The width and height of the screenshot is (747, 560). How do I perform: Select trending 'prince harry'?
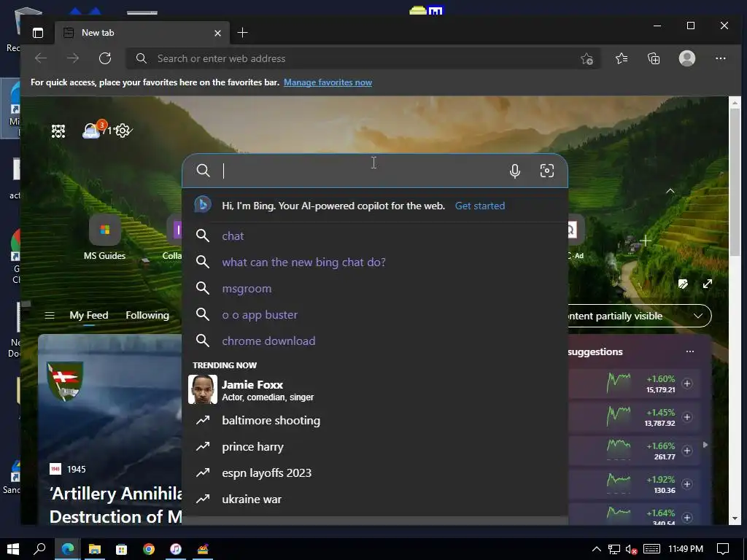(x=375, y=447)
